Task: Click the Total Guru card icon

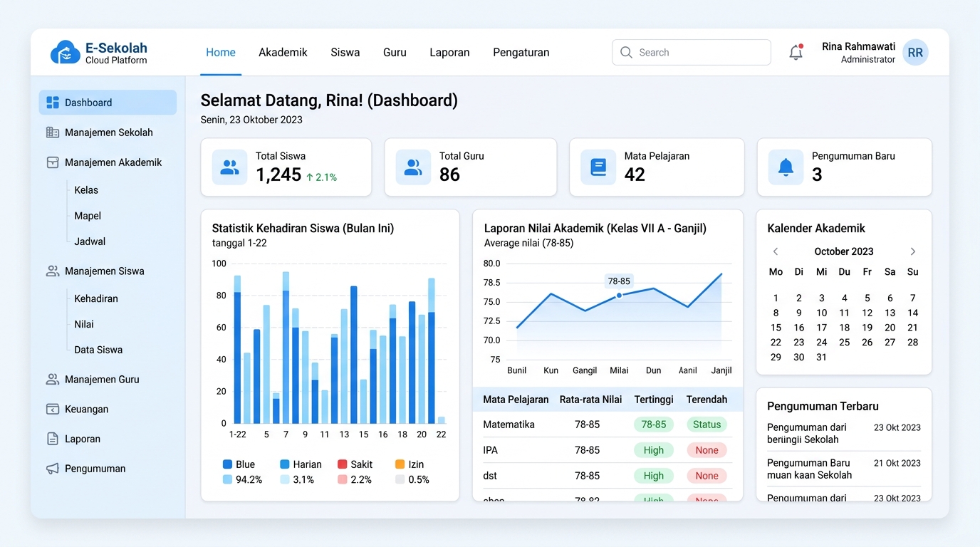Action: (413, 167)
